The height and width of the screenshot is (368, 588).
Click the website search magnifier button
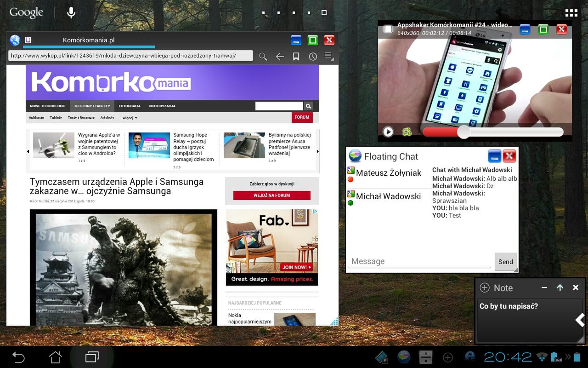[308, 106]
